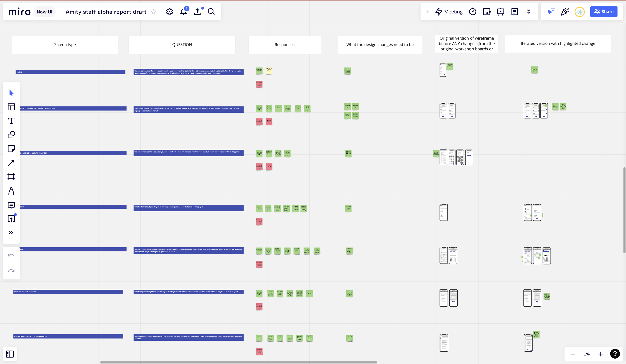Screen dimensions: 626x364
Task: Star the board as favorite
Action: [x=154, y=12]
